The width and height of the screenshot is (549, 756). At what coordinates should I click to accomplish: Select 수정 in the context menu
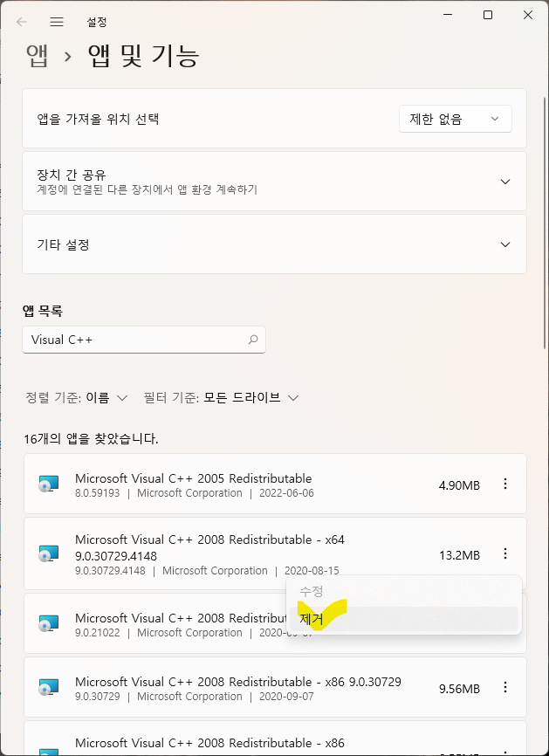(x=404, y=591)
